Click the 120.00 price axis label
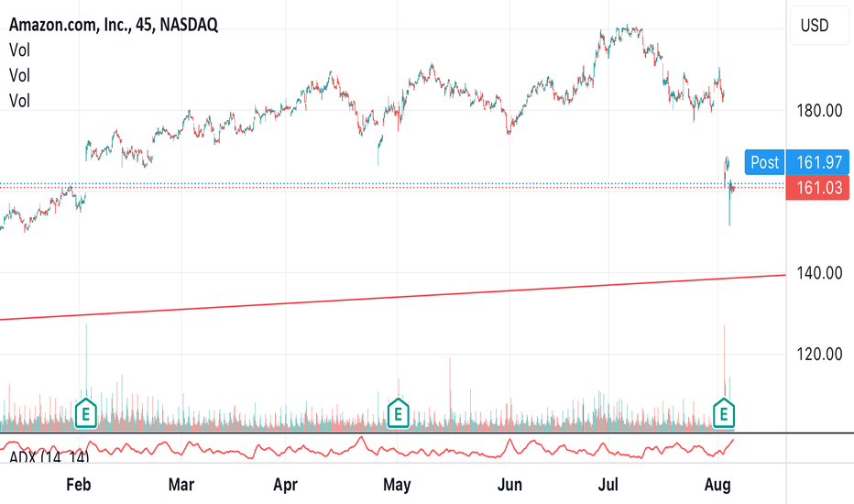The image size is (854, 504). coord(819,354)
